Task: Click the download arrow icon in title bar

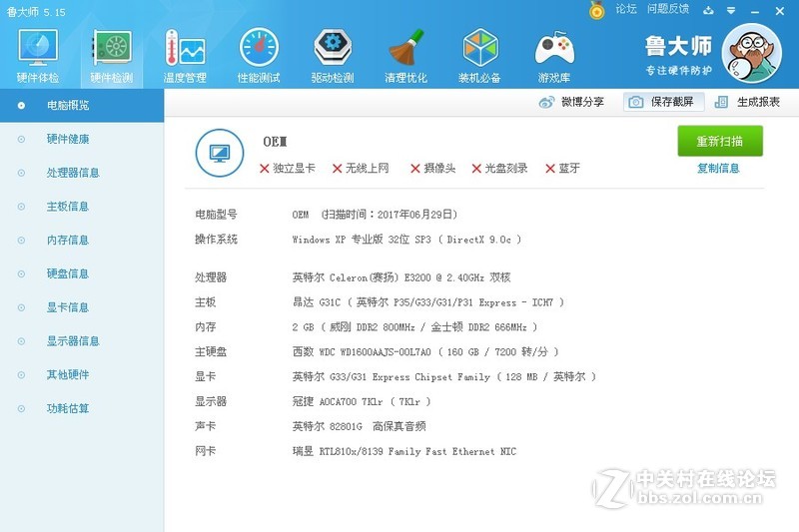Action: point(708,10)
